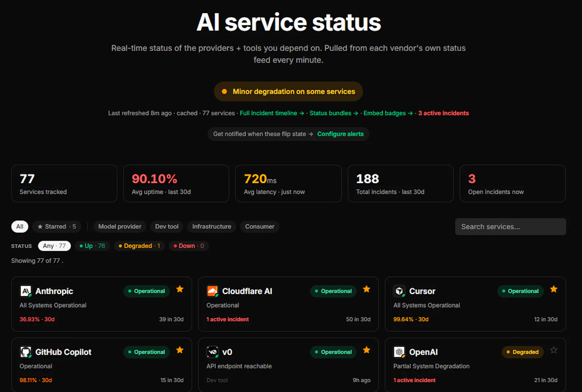Open the Cloudflare AI service name
The height and width of the screenshot is (392, 582).
coord(247,291)
